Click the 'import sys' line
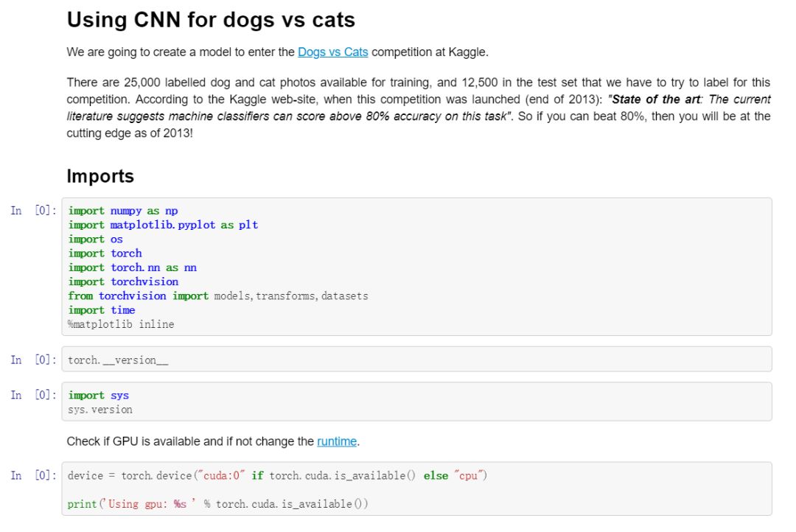Viewport: 796px width, 532px height. click(99, 396)
